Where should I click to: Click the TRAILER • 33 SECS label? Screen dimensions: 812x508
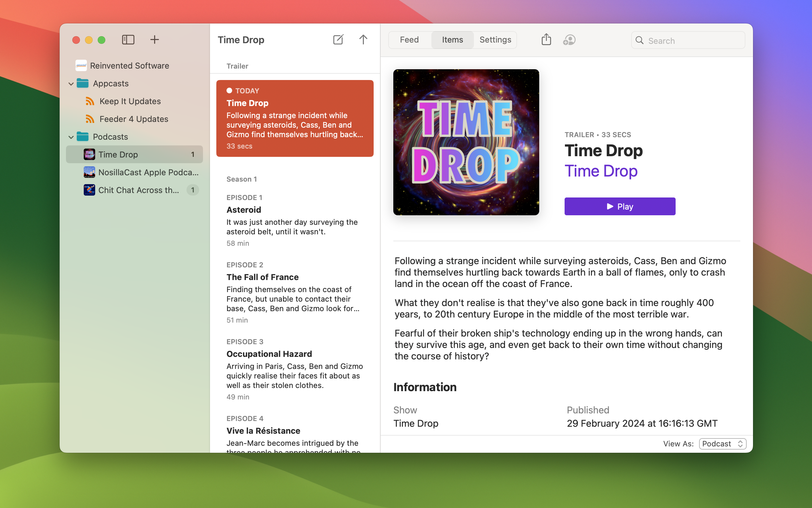pos(598,135)
